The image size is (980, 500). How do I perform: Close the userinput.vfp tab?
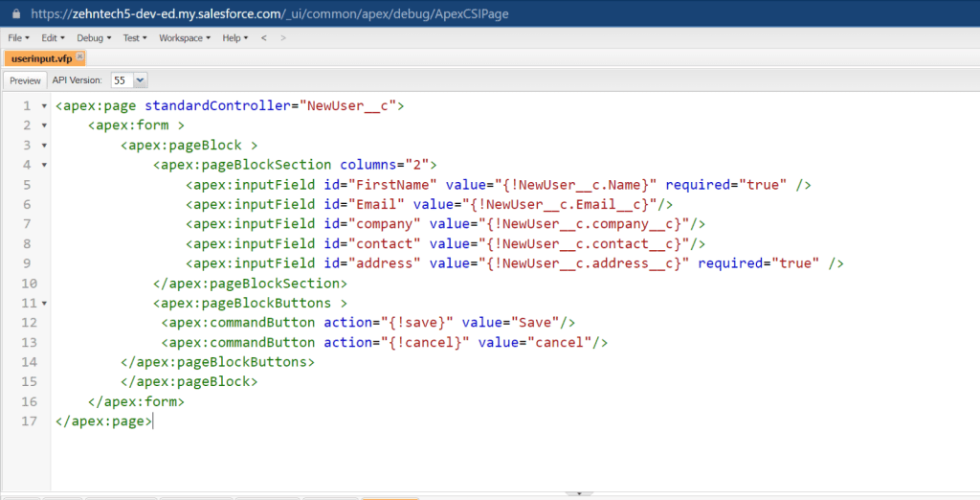80,57
